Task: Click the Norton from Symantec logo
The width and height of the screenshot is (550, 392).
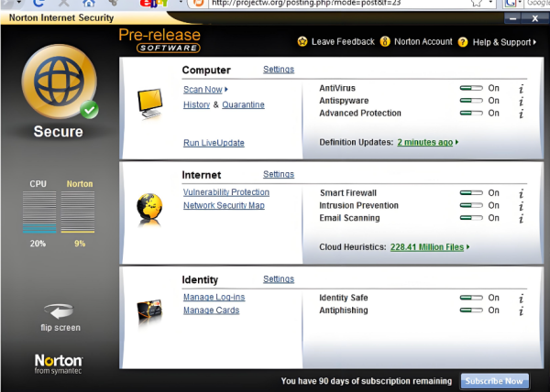Action: coord(59,364)
